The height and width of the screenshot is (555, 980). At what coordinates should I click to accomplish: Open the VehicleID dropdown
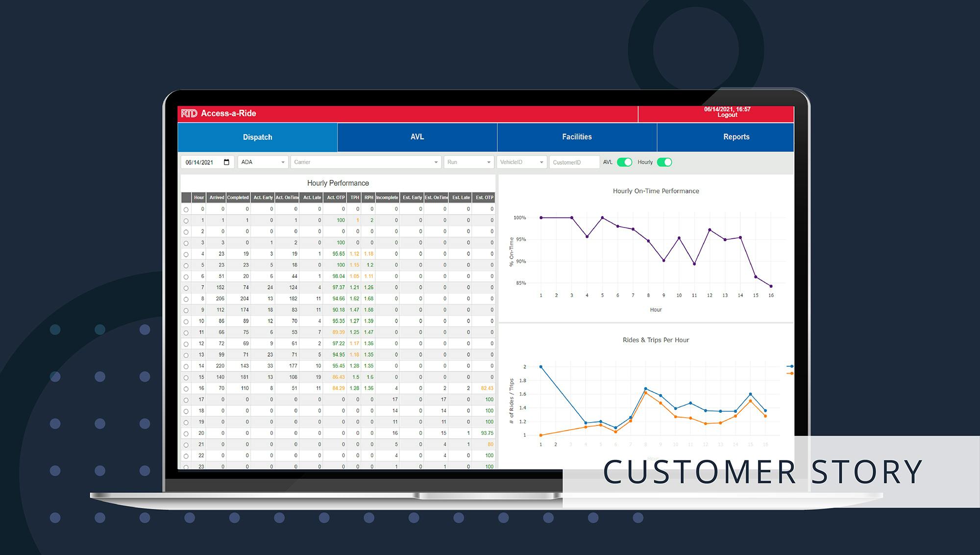tap(521, 162)
